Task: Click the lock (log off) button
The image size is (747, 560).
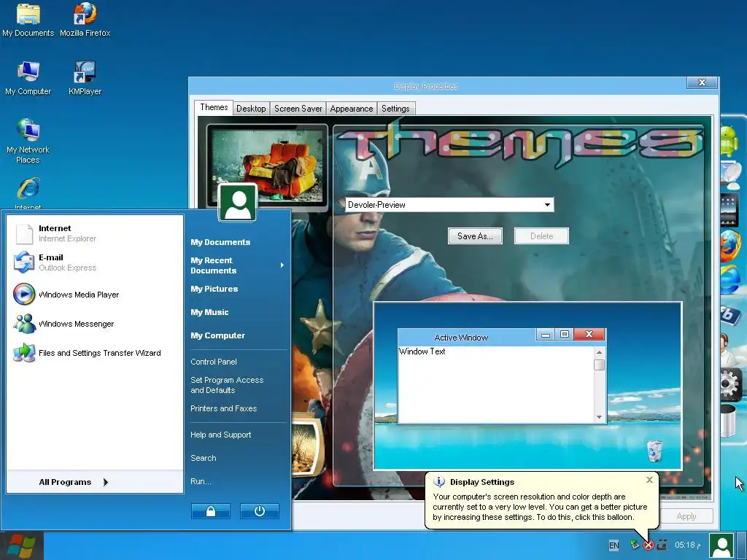Action: click(x=211, y=511)
